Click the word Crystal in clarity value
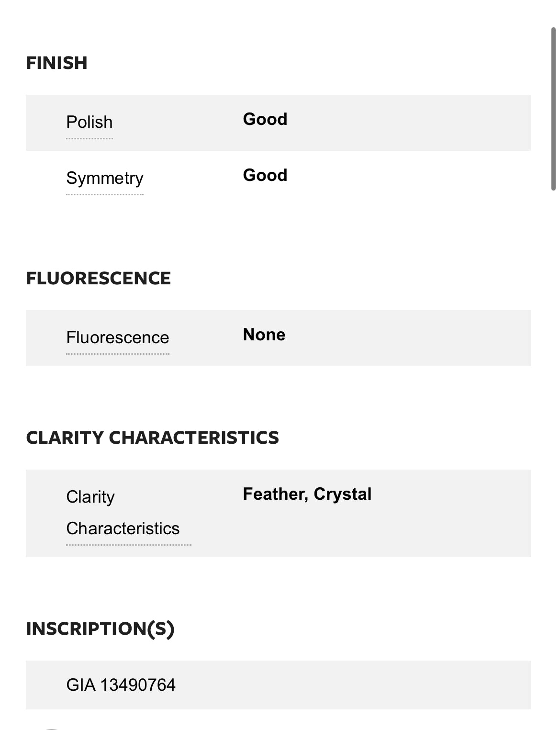 [343, 494]
